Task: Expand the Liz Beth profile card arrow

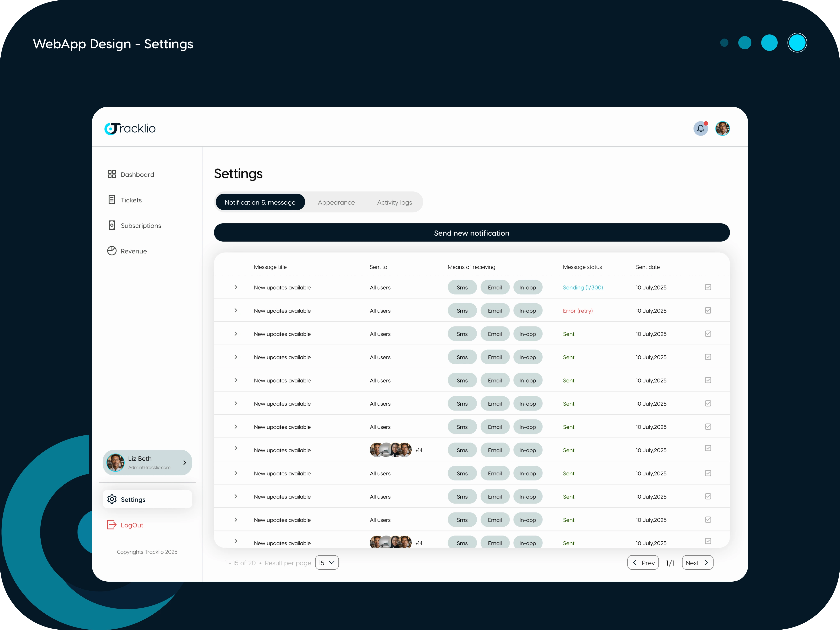Action: click(185, 462)
